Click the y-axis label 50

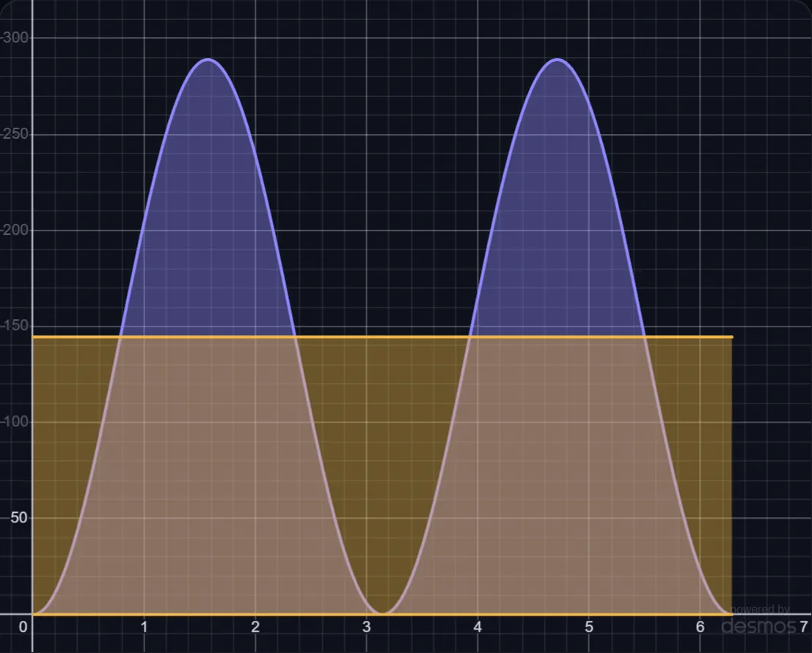pos(18,518)
